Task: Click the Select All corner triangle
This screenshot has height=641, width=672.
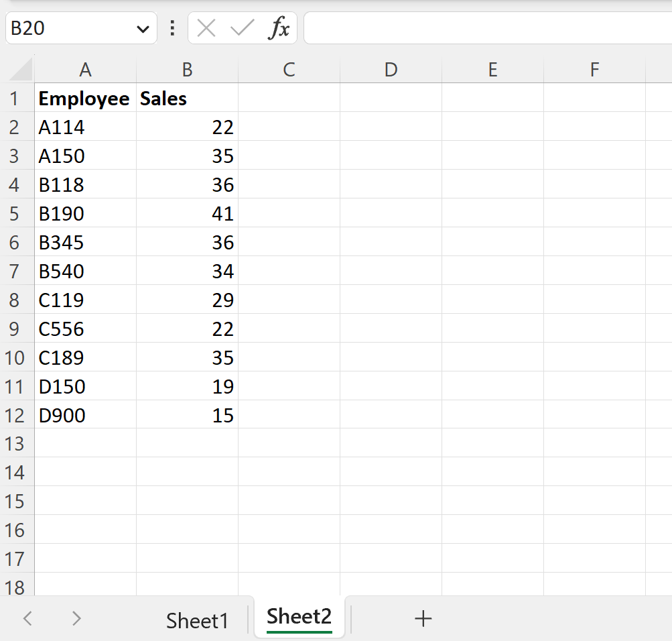Action: coord(20,69)
